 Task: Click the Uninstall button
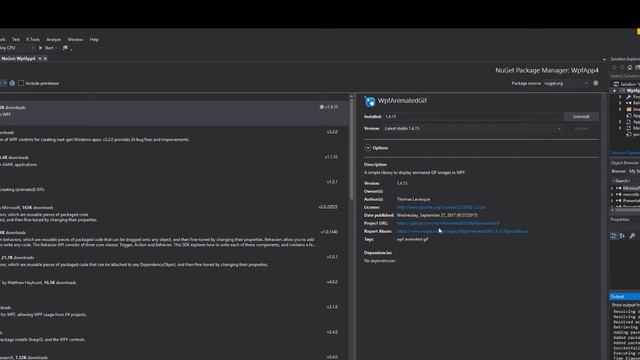[581, 117]
